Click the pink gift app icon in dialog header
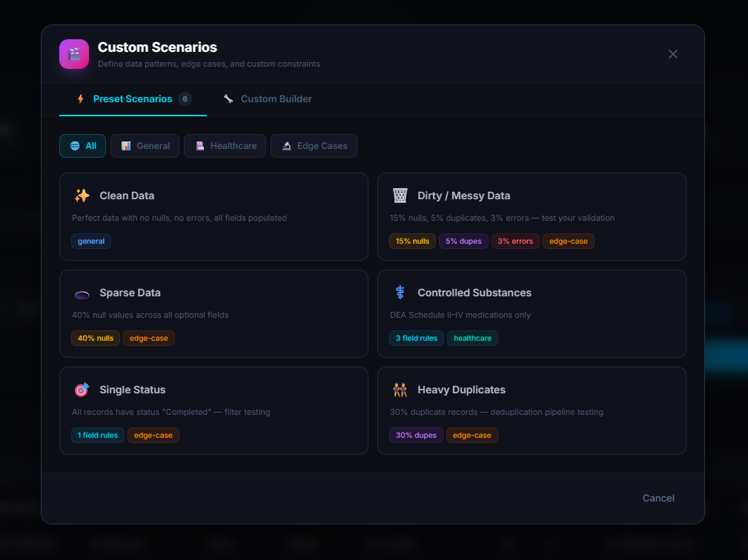The height and width of the screenshot is (560, 748). [x=73, y=53]
